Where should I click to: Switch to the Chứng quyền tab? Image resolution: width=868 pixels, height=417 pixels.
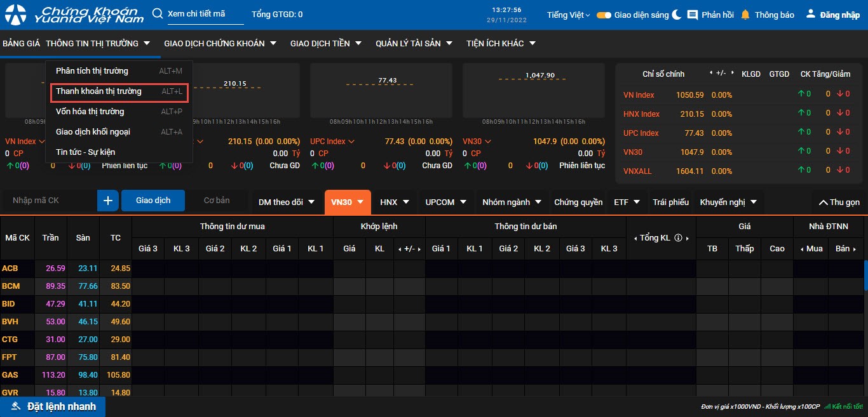[578, 202]
